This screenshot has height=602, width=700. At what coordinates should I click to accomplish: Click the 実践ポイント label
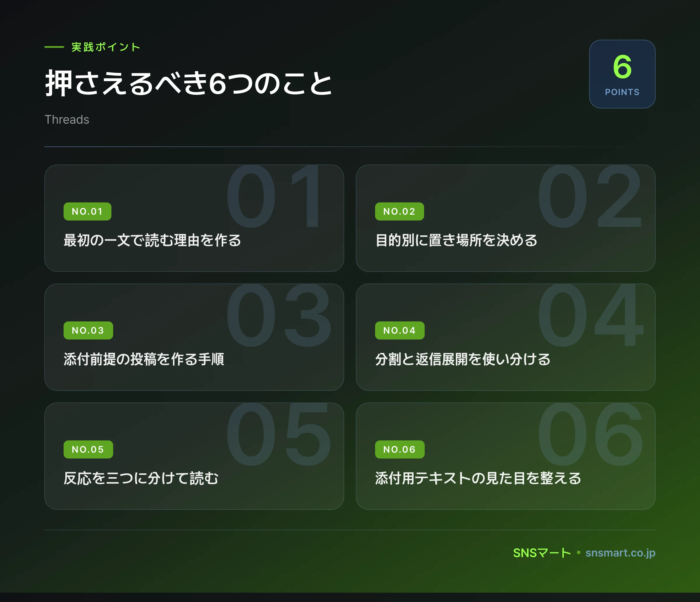point(106,47)
